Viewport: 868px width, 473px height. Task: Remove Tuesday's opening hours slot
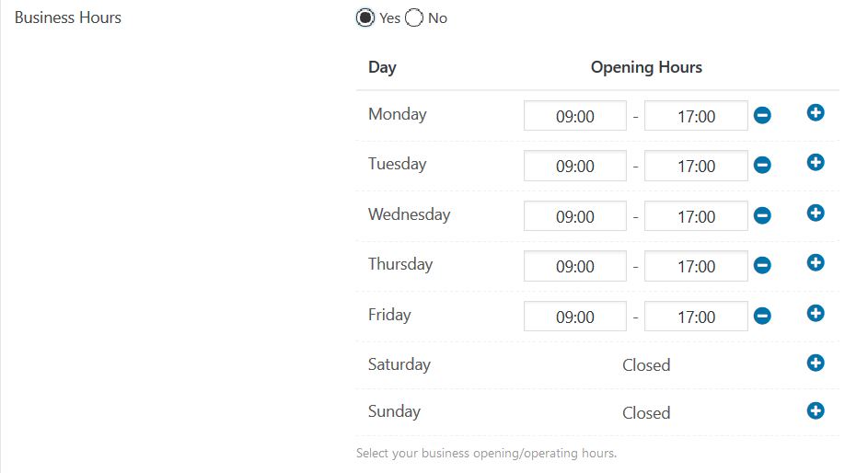coord(762,166)
